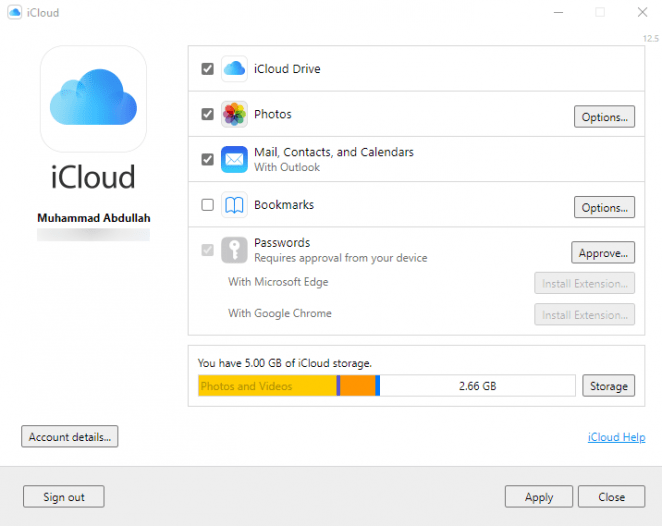Open the iCloud Help link
This screenshot has height=526, width=662.
click(616, 437)
